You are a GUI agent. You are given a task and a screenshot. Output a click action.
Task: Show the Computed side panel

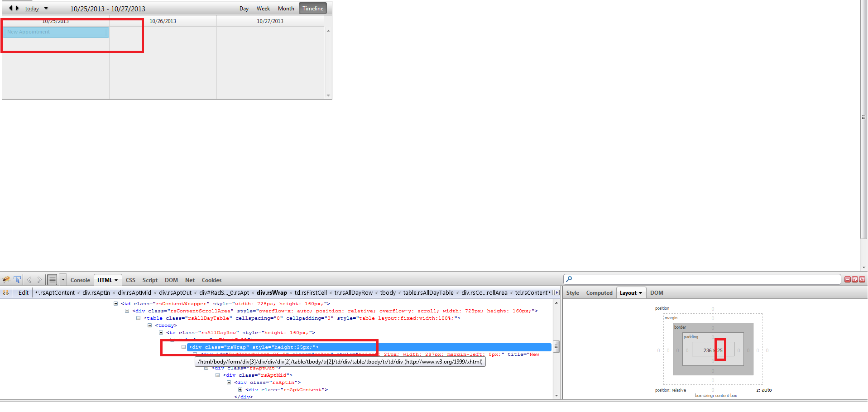(x=599, y=293)
